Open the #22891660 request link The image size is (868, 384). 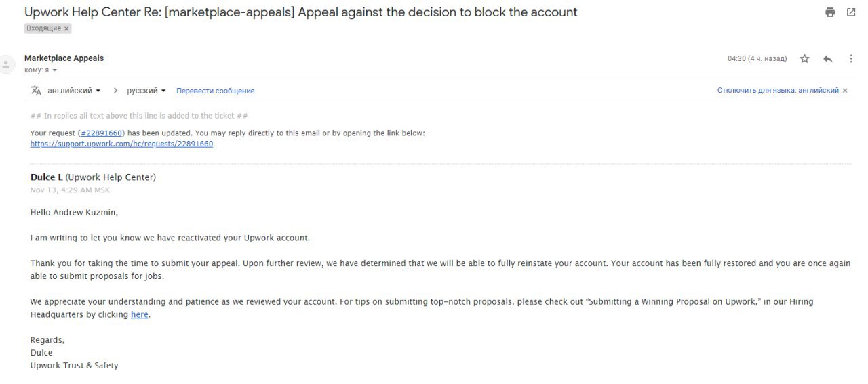101,133
